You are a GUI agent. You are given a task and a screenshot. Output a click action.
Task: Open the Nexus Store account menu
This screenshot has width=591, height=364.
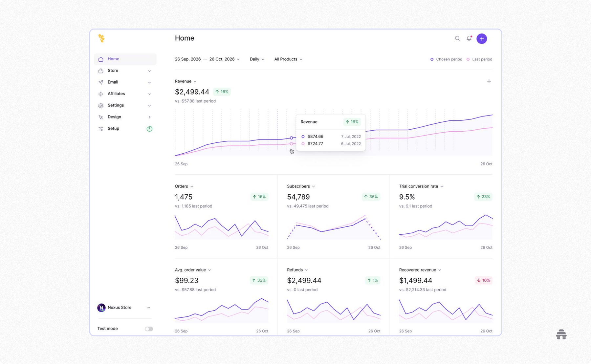point(119,308)
